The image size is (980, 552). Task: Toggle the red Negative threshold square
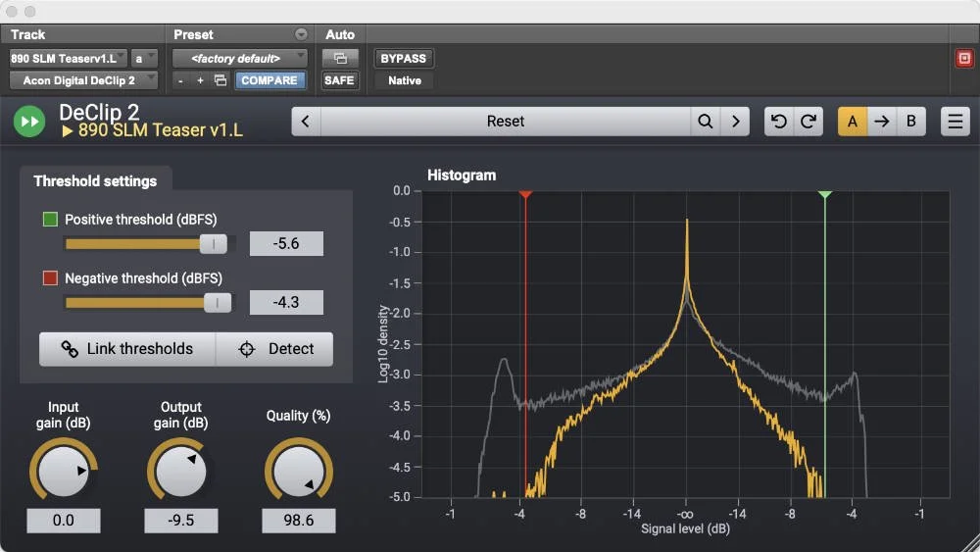50,278
